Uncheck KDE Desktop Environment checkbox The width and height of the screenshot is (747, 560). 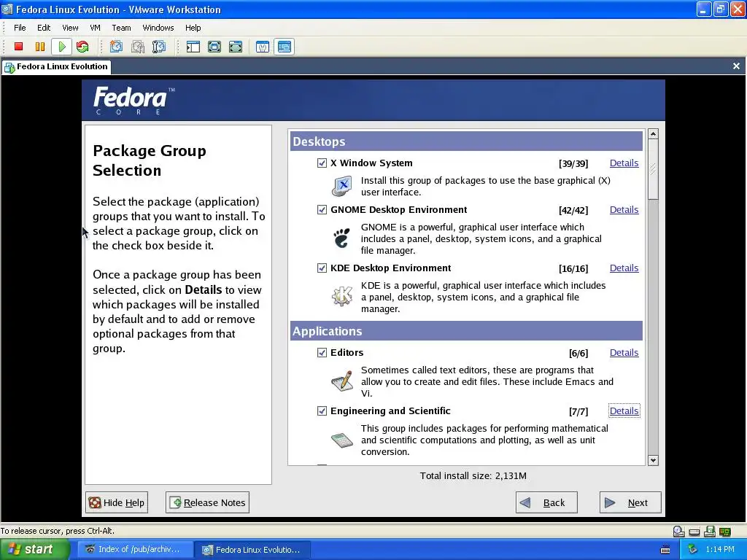coord(322,268)
